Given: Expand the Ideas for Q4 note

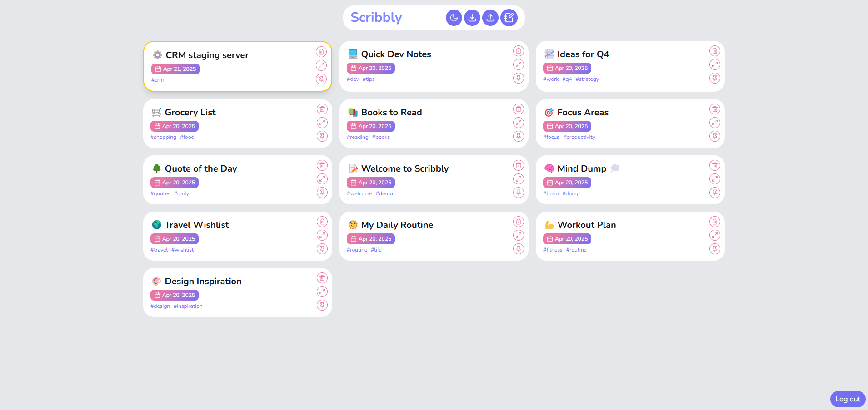Looking at the screenshot, I should tap(715, 64).
